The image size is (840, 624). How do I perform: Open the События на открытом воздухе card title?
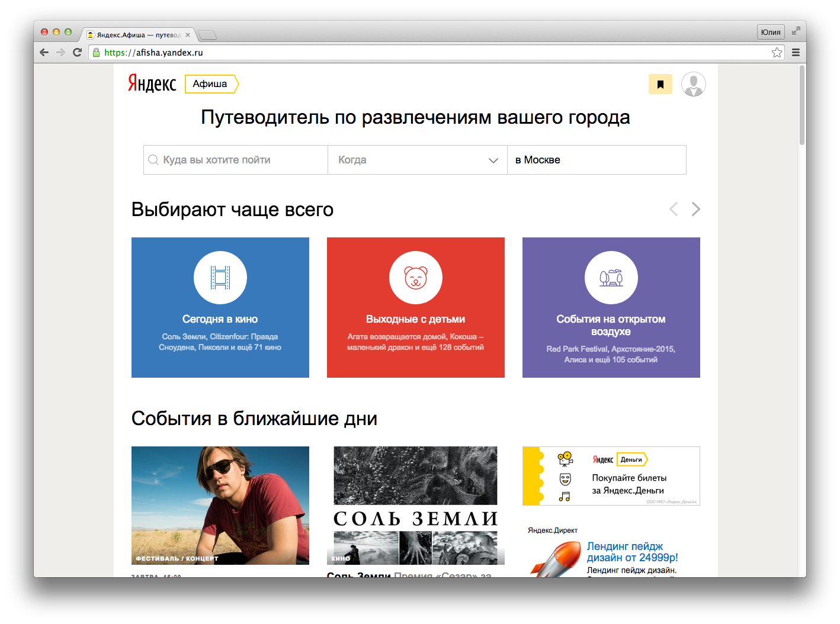pyautogui.click(x=611, y=325)
